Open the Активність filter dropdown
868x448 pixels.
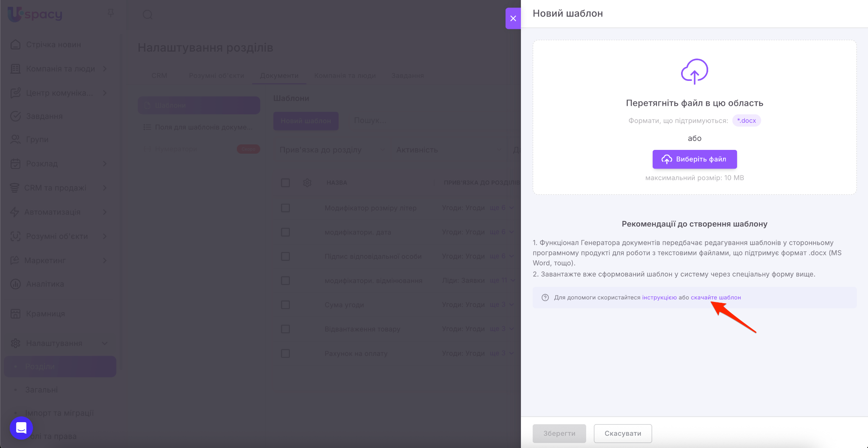tap(448, 150)
